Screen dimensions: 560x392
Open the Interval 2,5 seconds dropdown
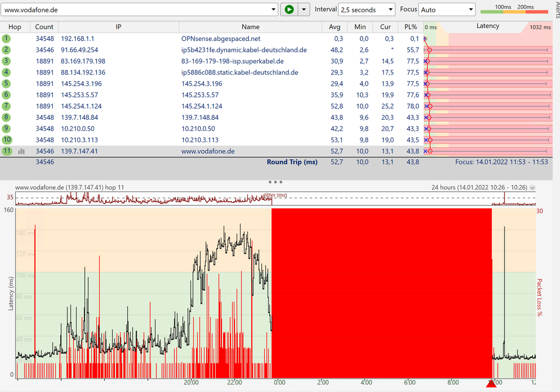pyautogui.click(x=367, y=10)
